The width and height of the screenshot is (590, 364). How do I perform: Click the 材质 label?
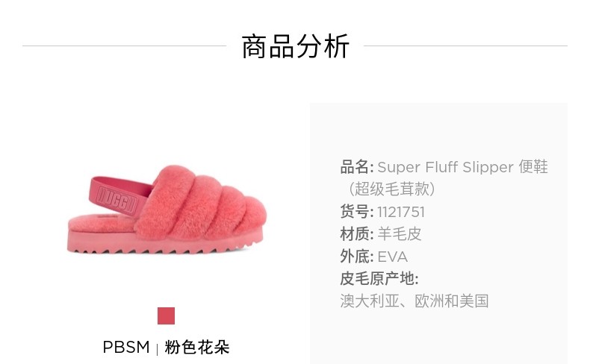(x=357, y=234)
